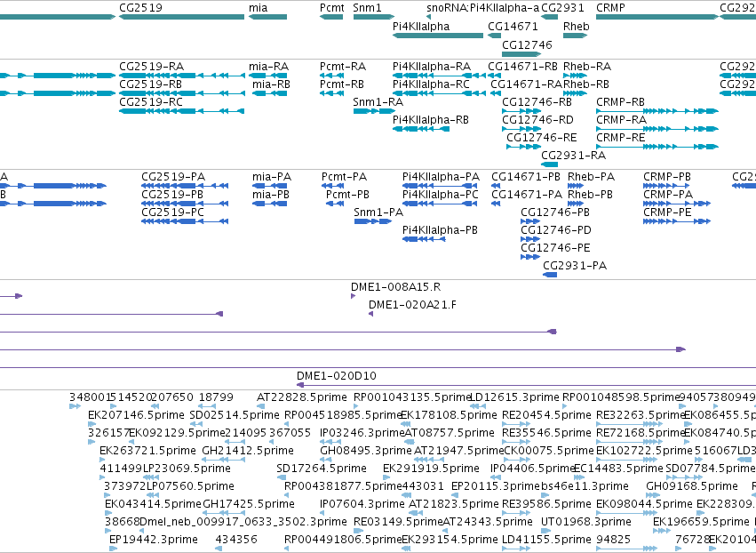Click transcript CG2931-RA
The width and height of the screenshot is (756, 553).
pos(550,164)
